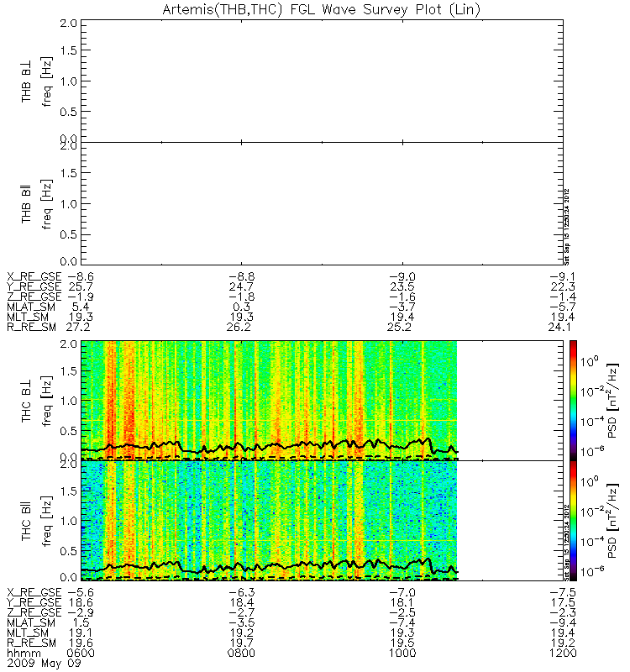Click the "1200" time tick label
Viewport: 630px width, 672px height.
563,654
